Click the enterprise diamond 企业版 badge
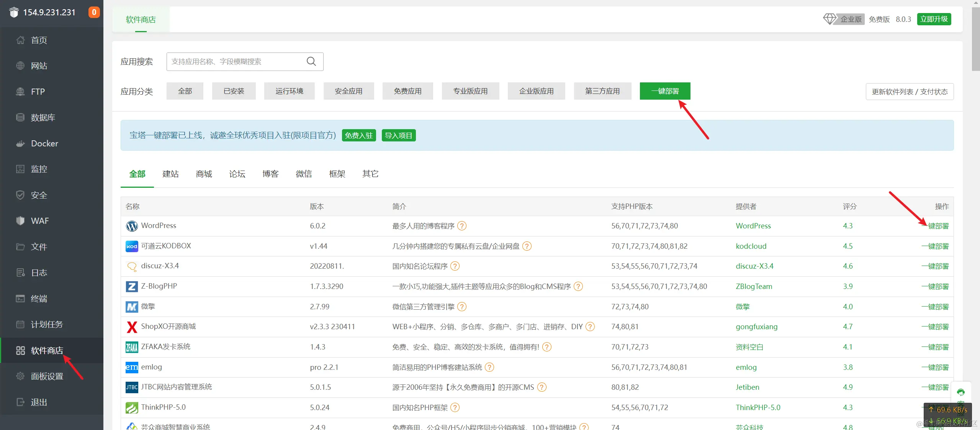The image size is (980, 430). pyautogui.click(x=844, y=19)
